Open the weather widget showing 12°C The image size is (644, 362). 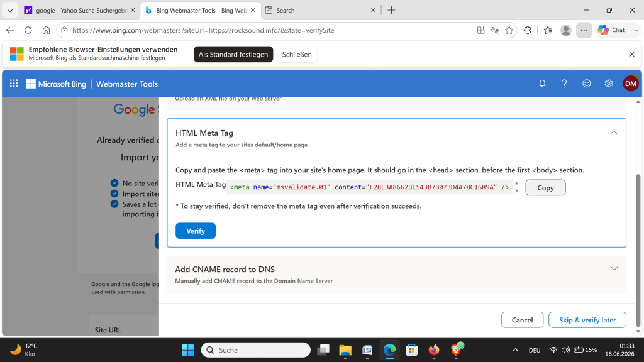coord(24,350)
